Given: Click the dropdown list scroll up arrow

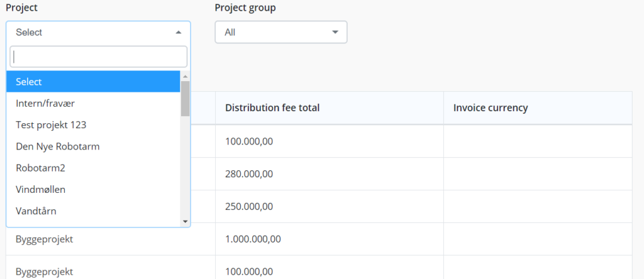Looking at the screenshot, I should [x=185, y=76].
